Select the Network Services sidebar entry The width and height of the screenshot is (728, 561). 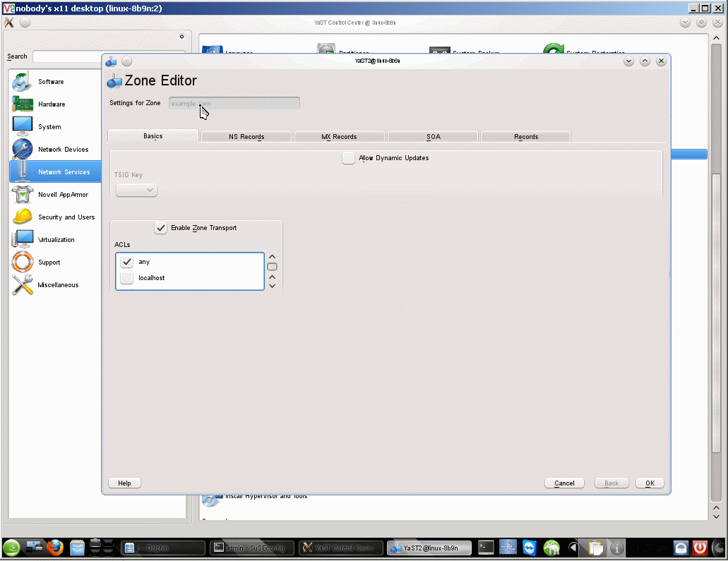pos(55,171)
